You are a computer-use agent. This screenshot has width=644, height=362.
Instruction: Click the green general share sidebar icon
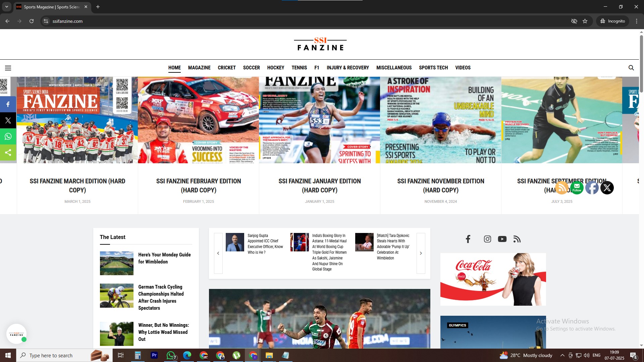click(8, 153)
